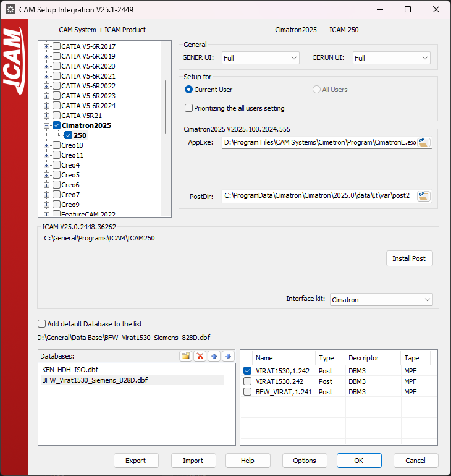This screenshot has width=451, height=476.
Task: Add a database with the folder icon
Action: click(x=185, y=356)
